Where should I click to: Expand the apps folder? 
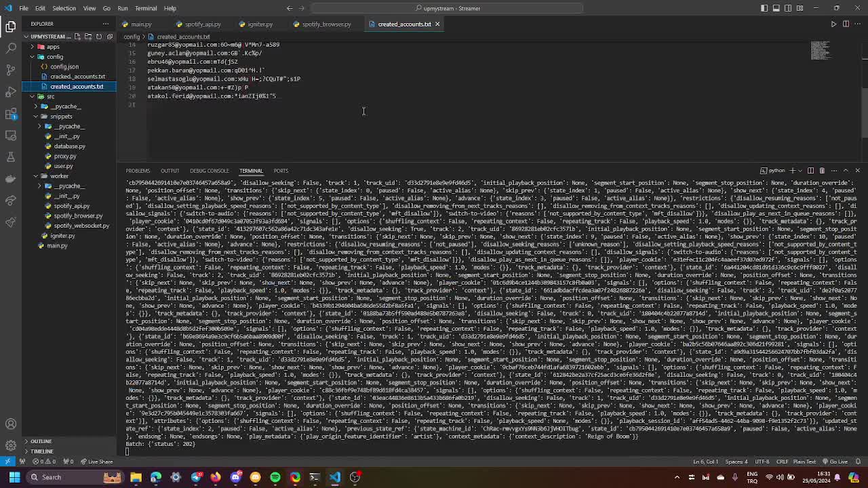tap(52, 47)
